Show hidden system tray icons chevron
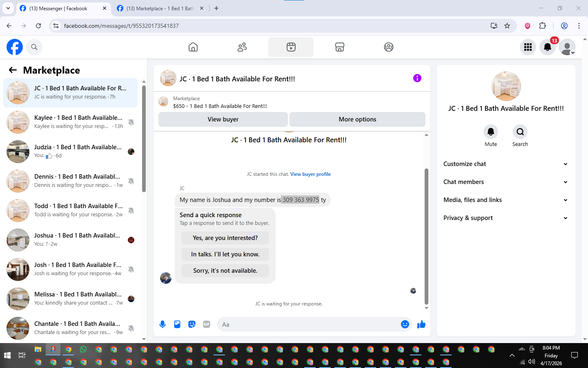Image resolution: width=588 pixels, height=368 pixels. tap(512, 355)
